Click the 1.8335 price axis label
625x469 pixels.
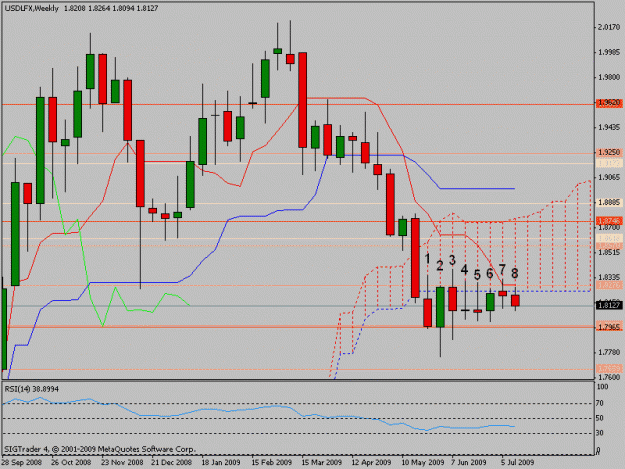click(x=609, y=277)
